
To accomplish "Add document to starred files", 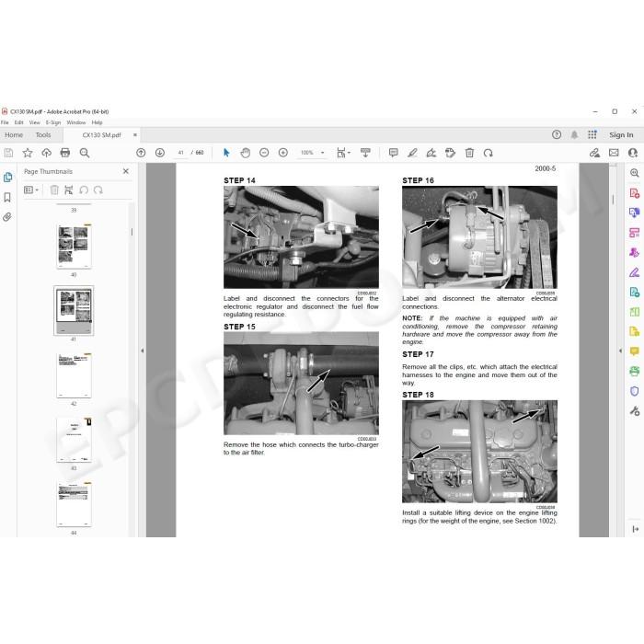I will [28, 153].
